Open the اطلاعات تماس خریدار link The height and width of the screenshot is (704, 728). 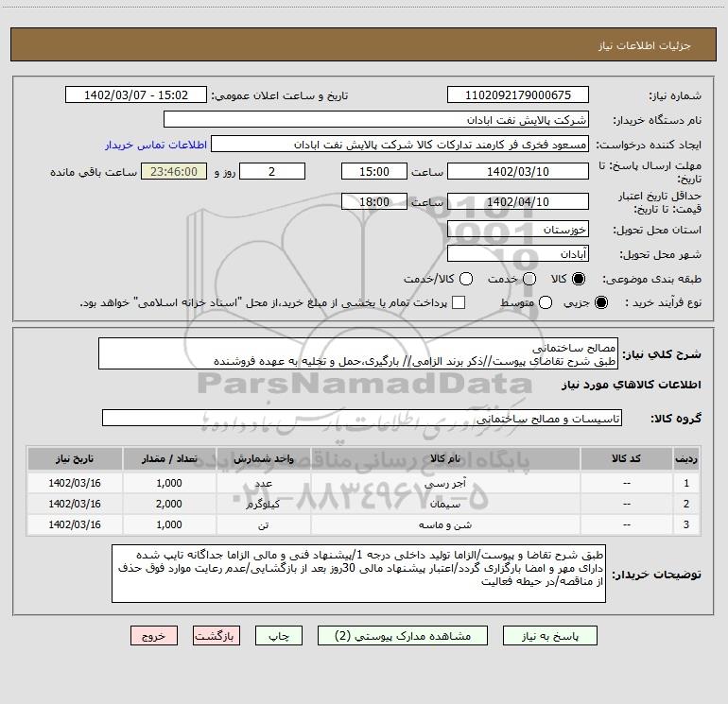156,145
